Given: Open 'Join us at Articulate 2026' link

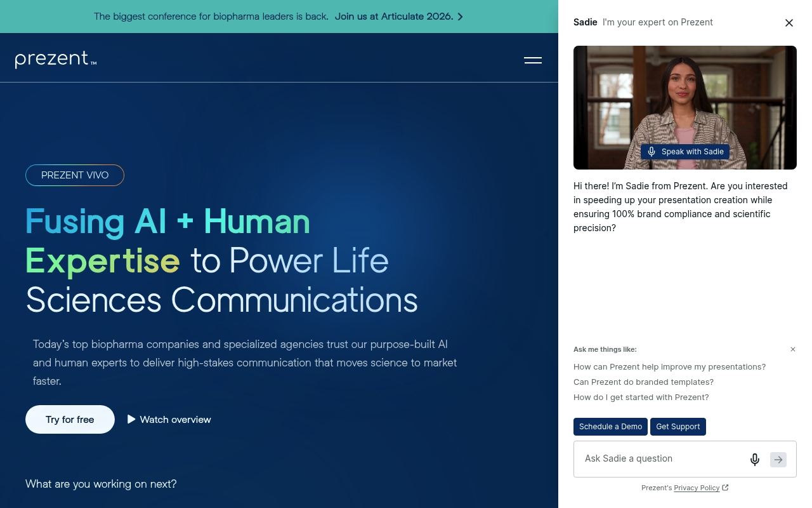Looking at the screenshot, I should coord(399,17).
